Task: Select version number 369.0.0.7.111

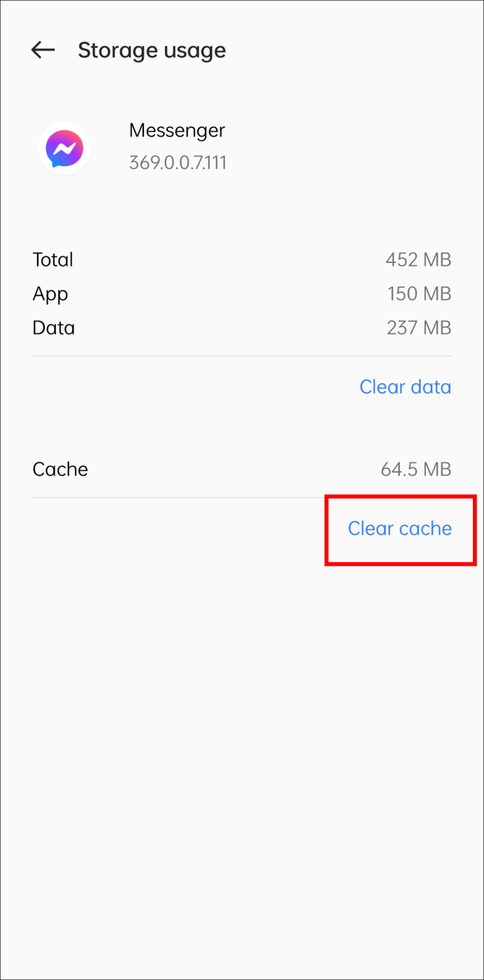Action: pyautogui.click(x=177, y=163)
